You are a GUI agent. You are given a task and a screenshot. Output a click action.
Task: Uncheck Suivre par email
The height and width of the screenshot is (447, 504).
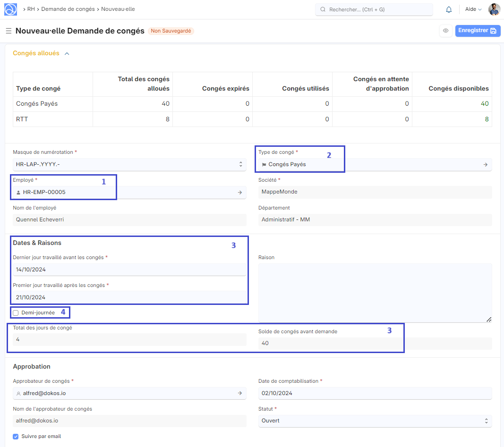[16, 437]
